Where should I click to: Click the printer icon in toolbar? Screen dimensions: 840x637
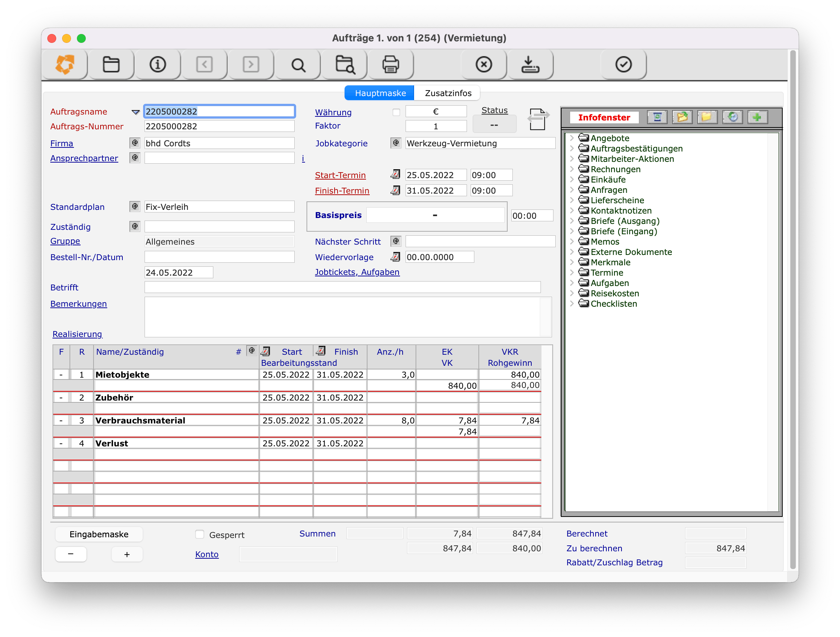[390, 64]
